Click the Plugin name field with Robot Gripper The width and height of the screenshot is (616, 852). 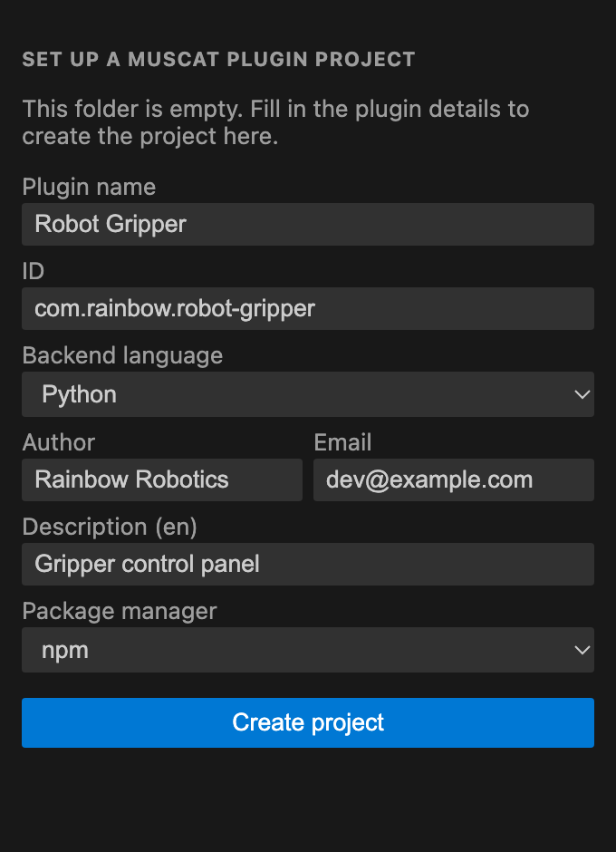307,224
